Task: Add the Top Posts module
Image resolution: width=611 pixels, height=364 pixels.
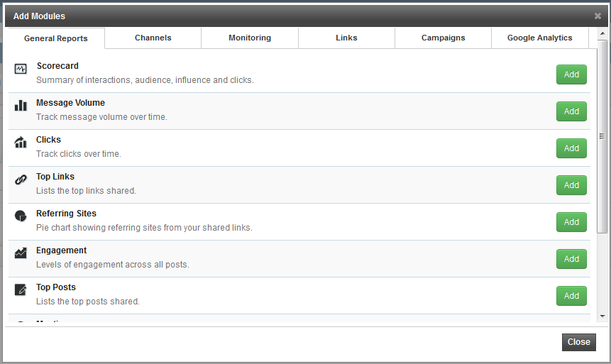Action: (x=571, y=296)
